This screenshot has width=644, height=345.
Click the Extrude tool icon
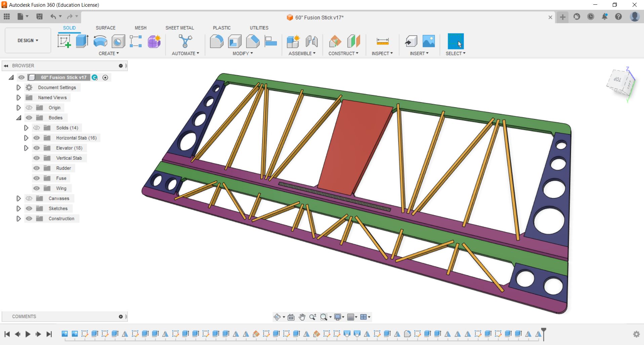tap(82, 41)
